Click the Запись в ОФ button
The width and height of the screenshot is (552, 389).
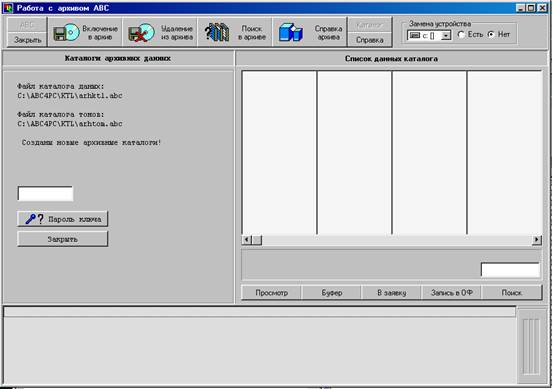[452, 293]
